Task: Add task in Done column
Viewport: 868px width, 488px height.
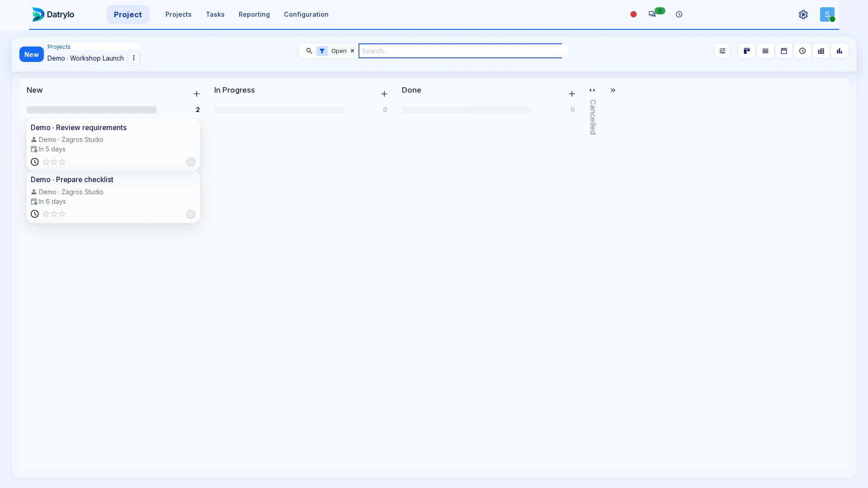Action: tap(572, 94)
